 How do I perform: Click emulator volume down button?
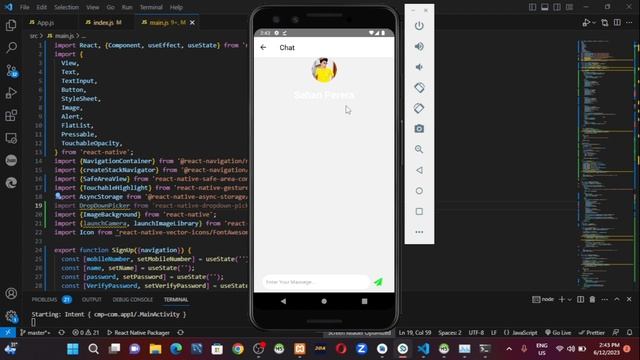419,67
